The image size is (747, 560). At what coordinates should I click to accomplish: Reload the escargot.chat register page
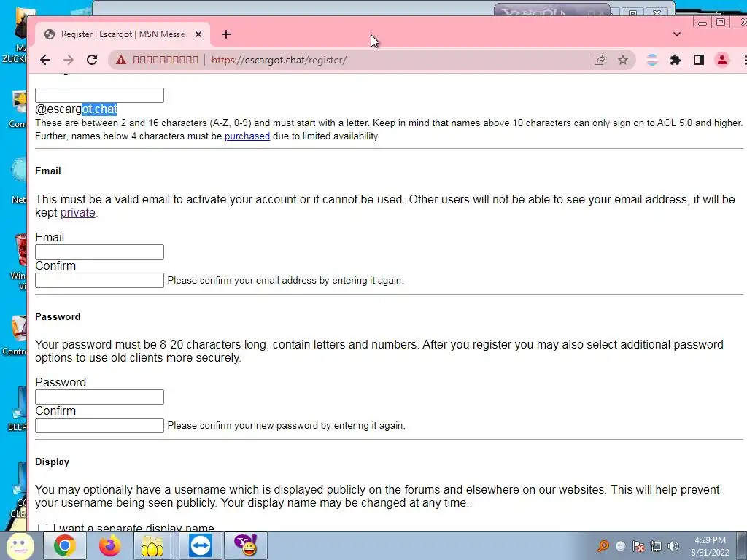coord(92,60)
